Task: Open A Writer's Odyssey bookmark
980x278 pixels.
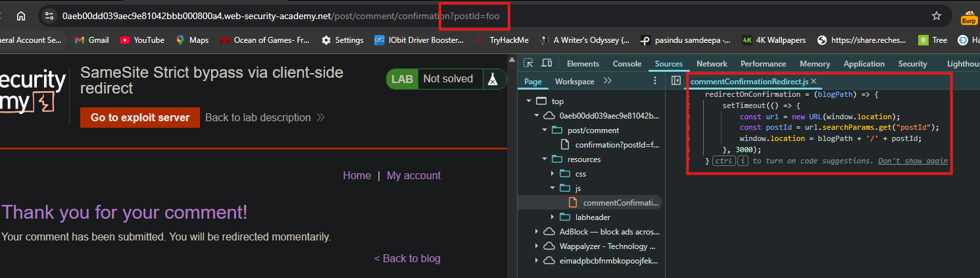Action: coord(584,40)
